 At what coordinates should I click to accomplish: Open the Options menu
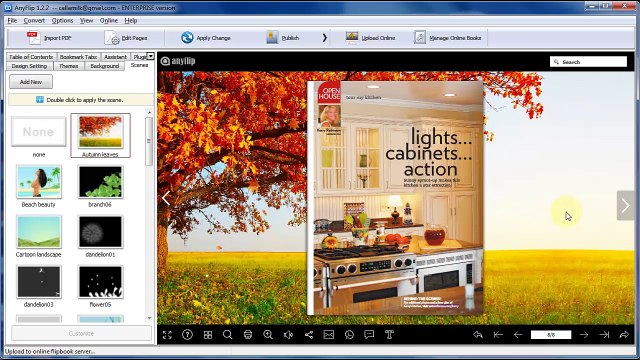point(62,20)
